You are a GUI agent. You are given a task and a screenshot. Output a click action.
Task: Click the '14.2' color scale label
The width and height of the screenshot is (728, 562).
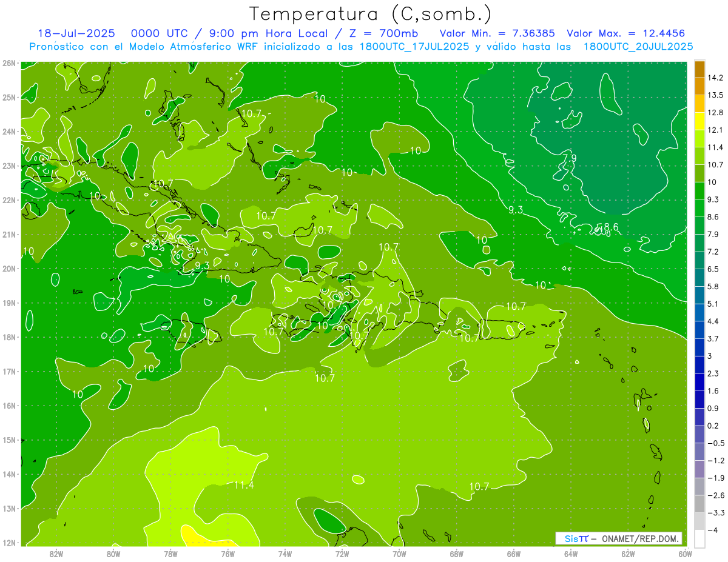pyautogui.click(x=715, y=78)
